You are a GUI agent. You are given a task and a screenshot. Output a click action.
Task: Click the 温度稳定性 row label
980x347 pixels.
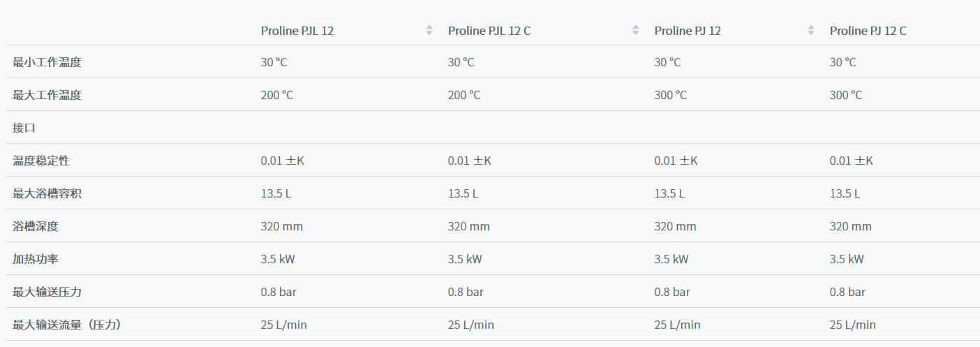41,161
